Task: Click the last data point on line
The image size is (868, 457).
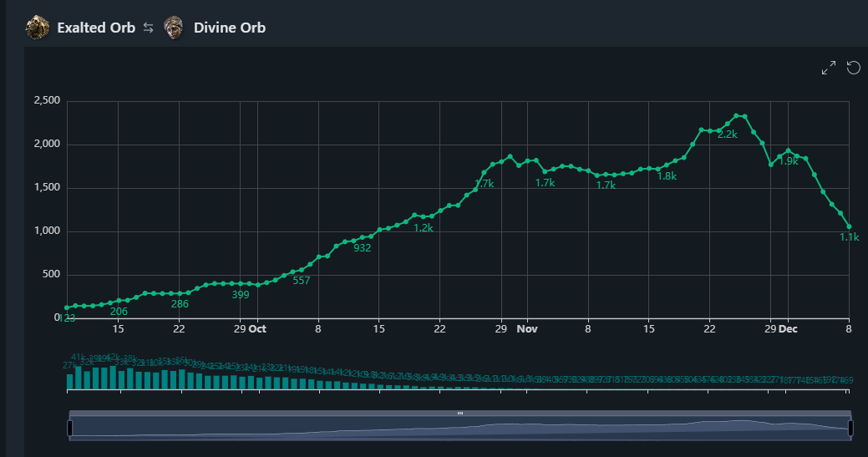Action: pyautogui.click(x=849, y=227)
